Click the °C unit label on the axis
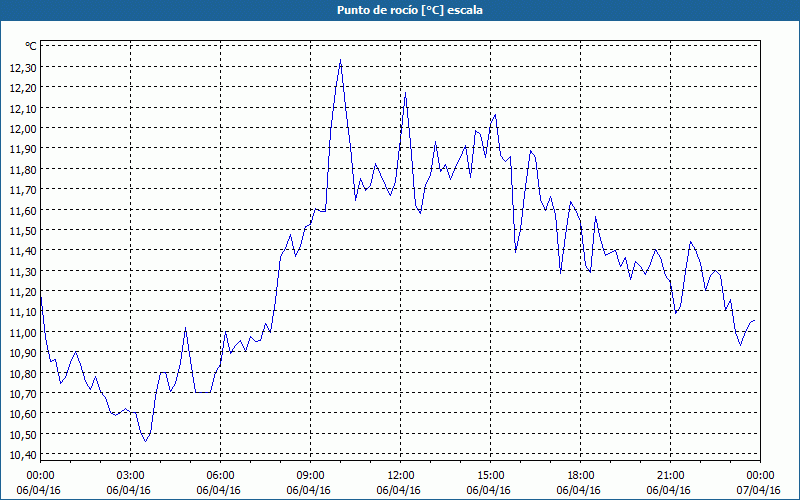The image size is (800, 500). 31,46
